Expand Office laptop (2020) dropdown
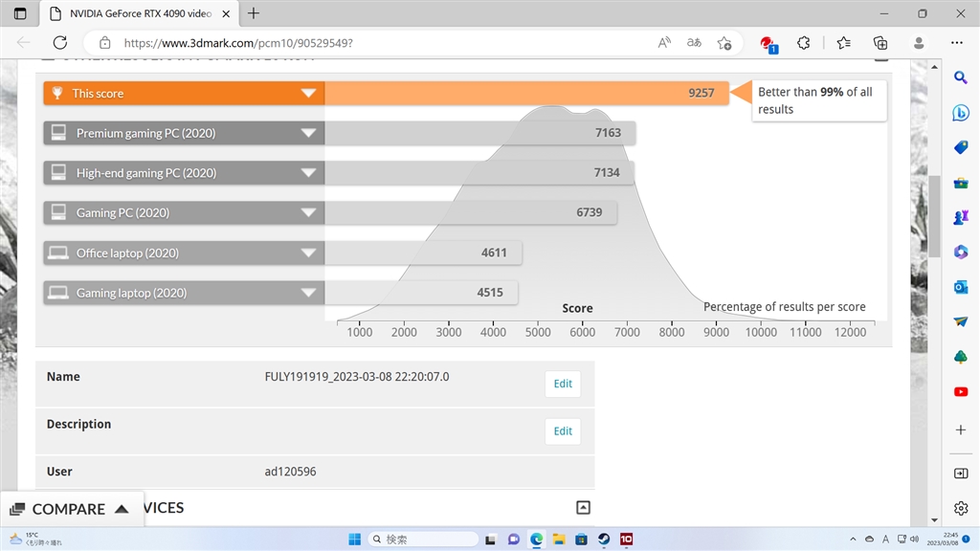Screen dimensions: 980x551 pos(308,253)
